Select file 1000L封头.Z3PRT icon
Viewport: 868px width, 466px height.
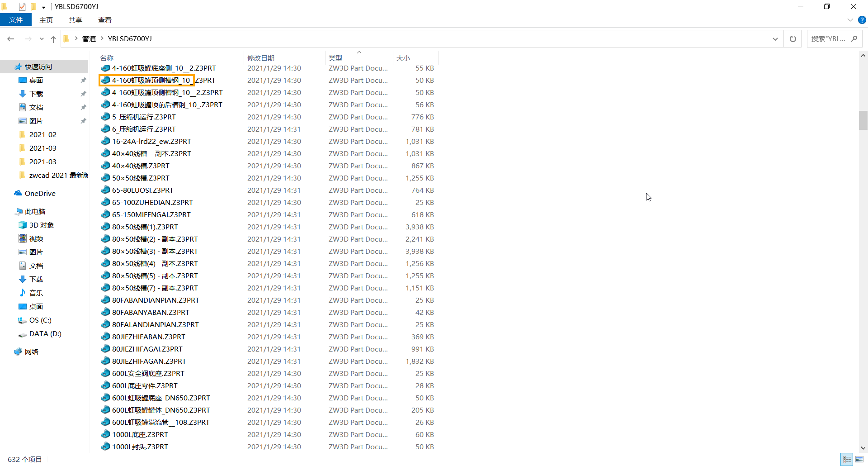(105, 447)
